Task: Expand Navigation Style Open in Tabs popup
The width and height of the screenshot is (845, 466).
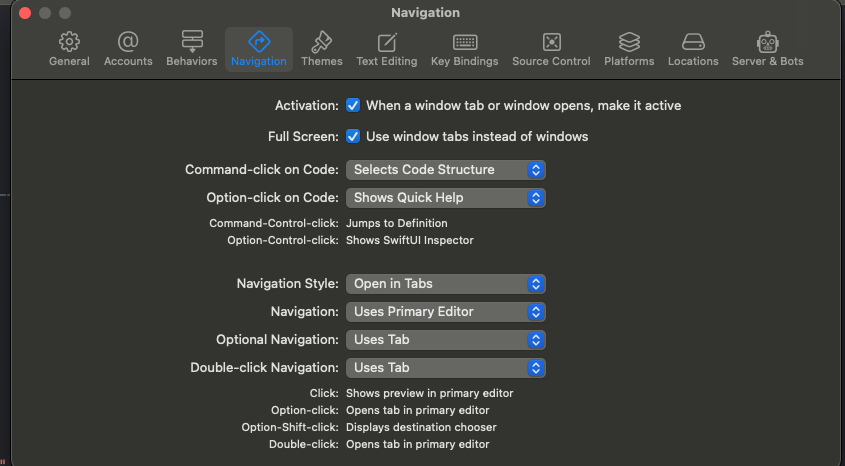Action: [x=446, y=284]
